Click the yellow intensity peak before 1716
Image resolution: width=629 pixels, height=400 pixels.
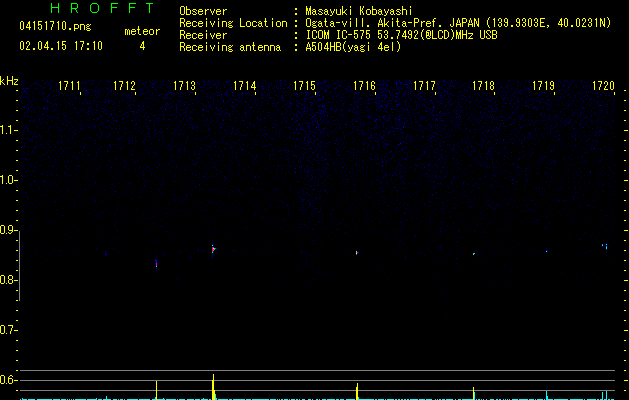click(357, 391)
